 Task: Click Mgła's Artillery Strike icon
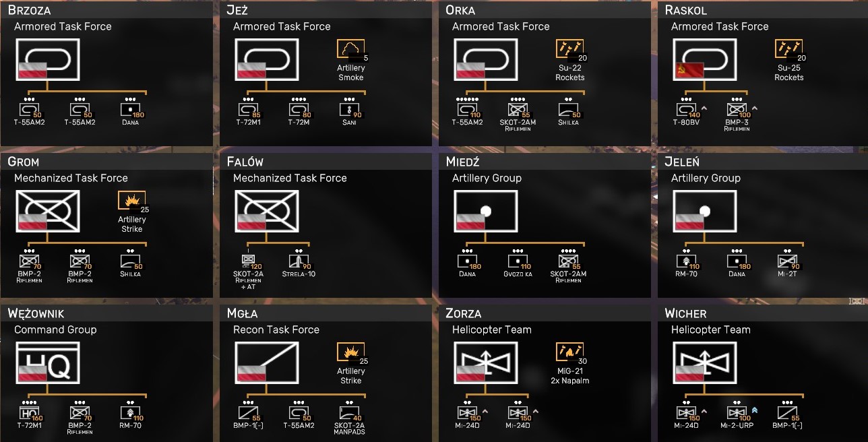350,353
